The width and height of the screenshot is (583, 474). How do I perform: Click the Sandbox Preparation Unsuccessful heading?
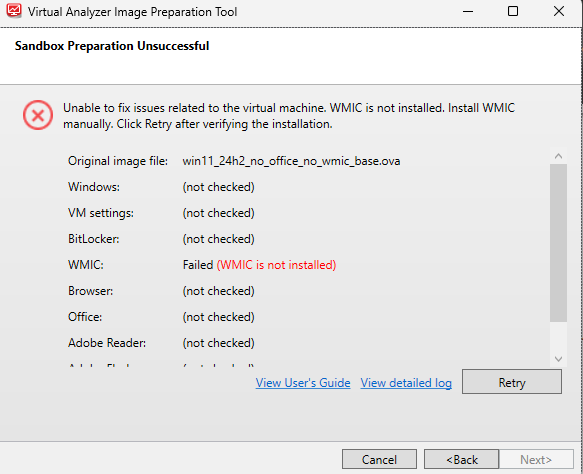tap(112, 46)
